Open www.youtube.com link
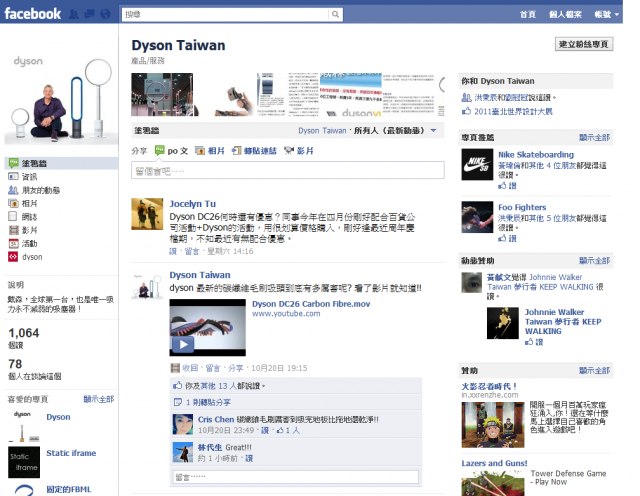The image size is (640, 496). (286, 314)
